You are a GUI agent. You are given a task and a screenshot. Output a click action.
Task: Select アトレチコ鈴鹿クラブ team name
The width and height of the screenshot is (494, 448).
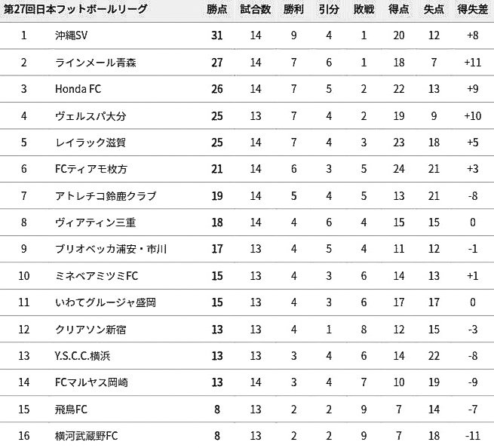pos(106,196)
